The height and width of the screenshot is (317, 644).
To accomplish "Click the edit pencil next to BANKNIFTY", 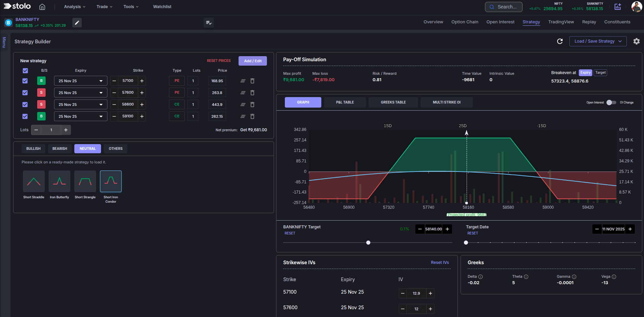I will pos(77,23).
